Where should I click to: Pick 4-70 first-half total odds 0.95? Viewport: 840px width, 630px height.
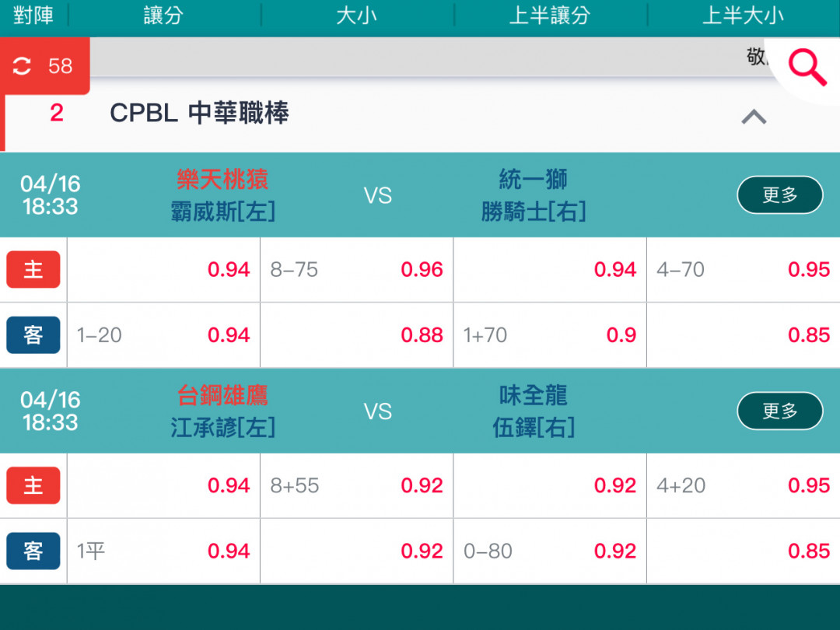coord(744,269)
